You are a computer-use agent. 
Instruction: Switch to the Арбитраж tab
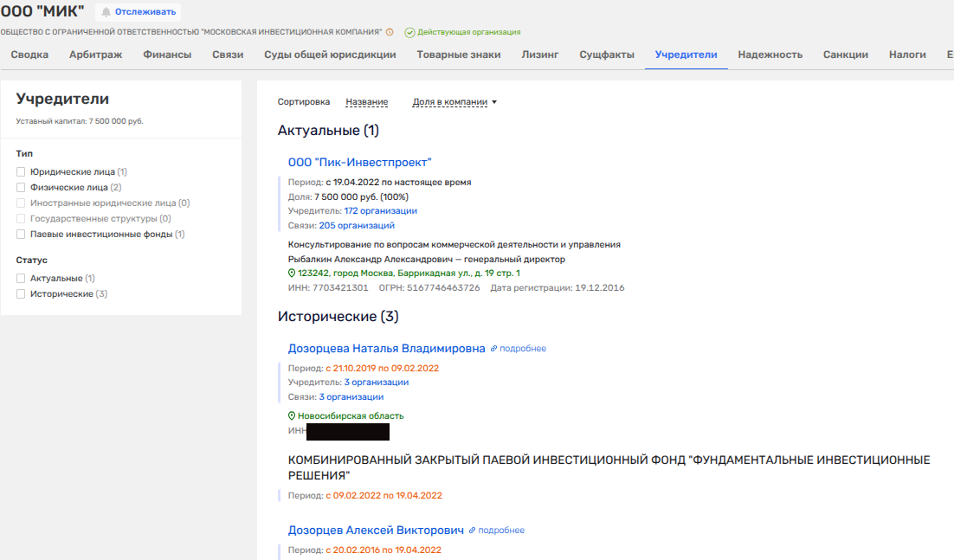pos(95,55)
